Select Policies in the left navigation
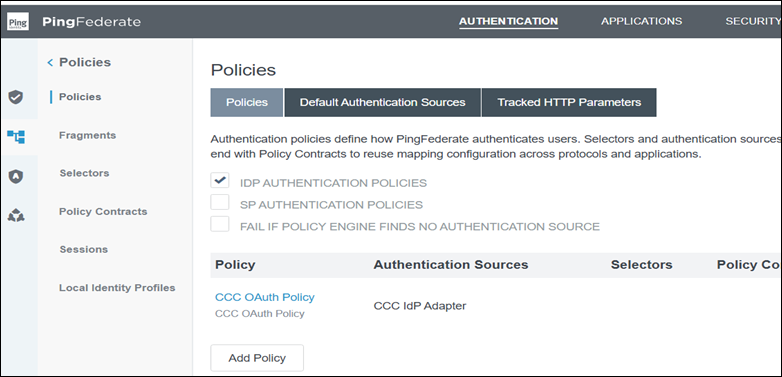Viewport: 782px width, 377px height. click(80, 97)
